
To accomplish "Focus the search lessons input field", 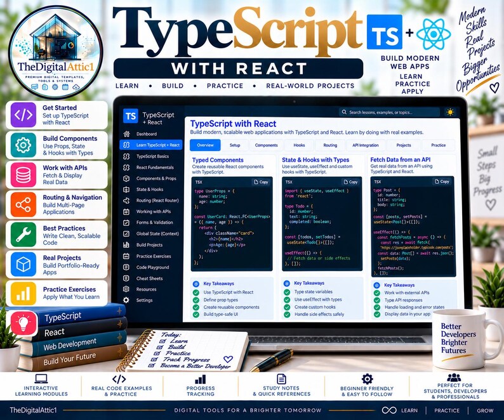I will coord(389,112).
